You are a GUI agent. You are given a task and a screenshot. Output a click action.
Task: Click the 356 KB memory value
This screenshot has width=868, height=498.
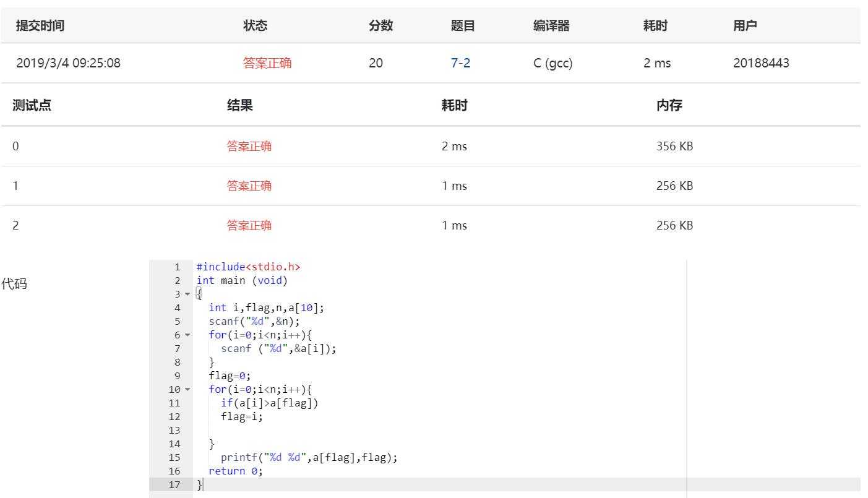[675, 146]
